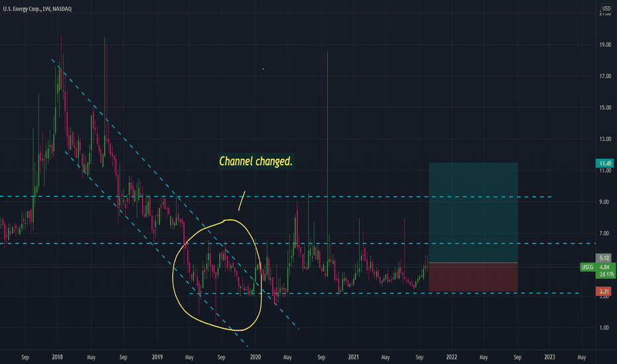The image size is (617, 364).
Task: Click the 5.12 entry price tag
Action: click(605, 258)
